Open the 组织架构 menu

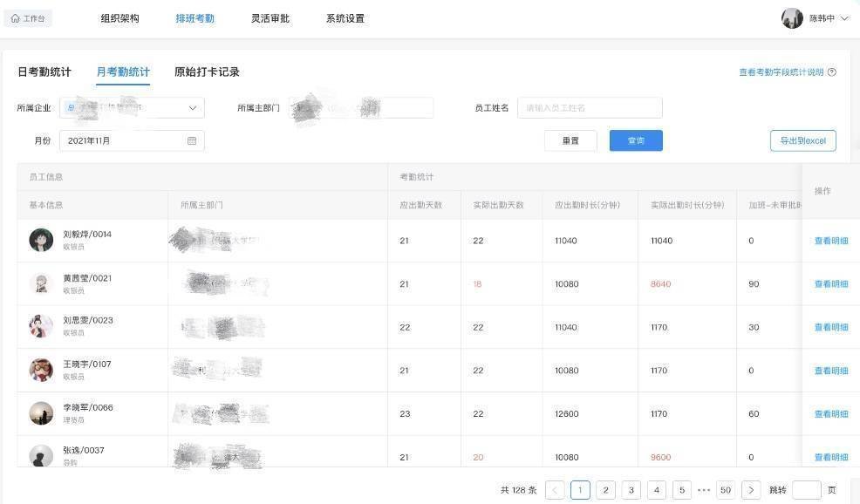pos(119,18)
